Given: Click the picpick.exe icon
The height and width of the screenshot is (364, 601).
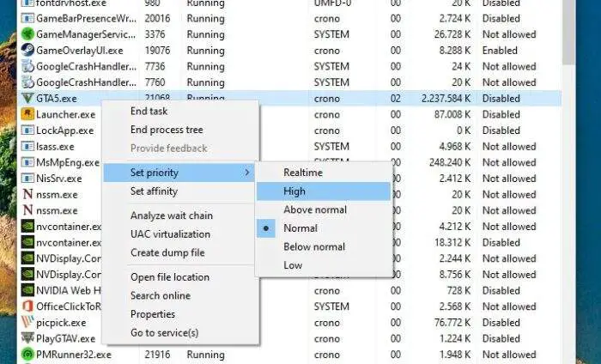Looking at the screenshot, I should 27,323.
